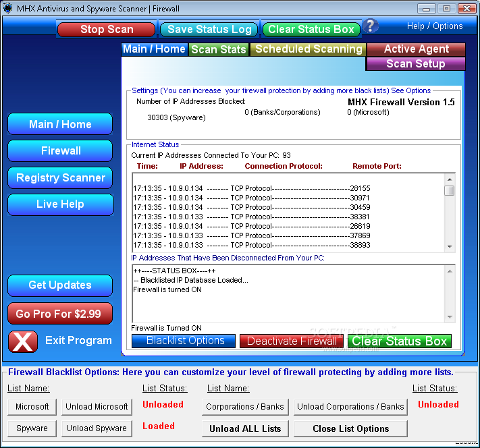Load the Microsoft blacklist

click(32, 407)
